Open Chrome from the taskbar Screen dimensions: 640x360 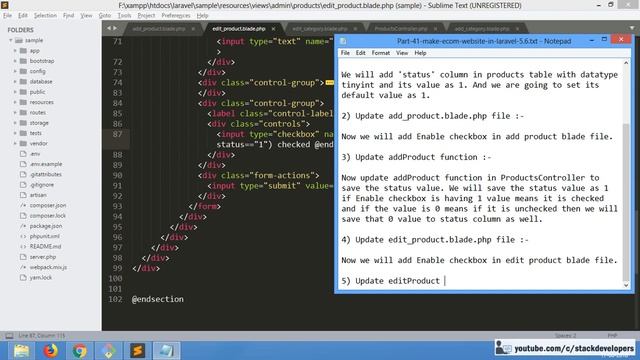[80, 351]
